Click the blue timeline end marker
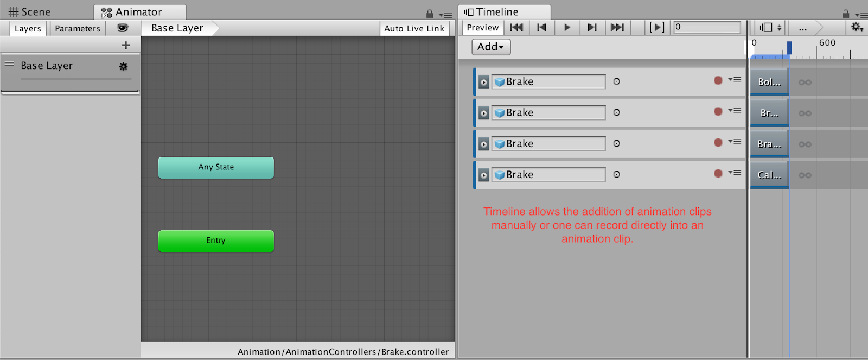The height and width of the screenshot is (360, 868). coord(789,48)
